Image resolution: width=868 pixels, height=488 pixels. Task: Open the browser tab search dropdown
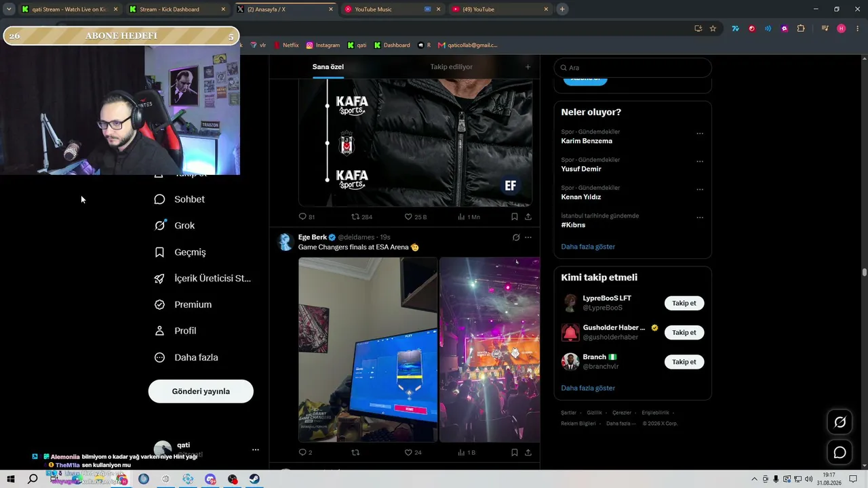[9, 9]
